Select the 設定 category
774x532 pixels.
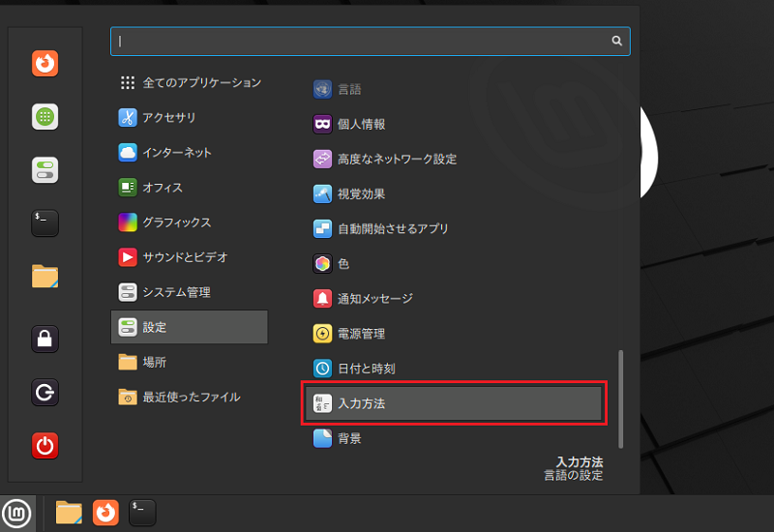click(189, 327)
